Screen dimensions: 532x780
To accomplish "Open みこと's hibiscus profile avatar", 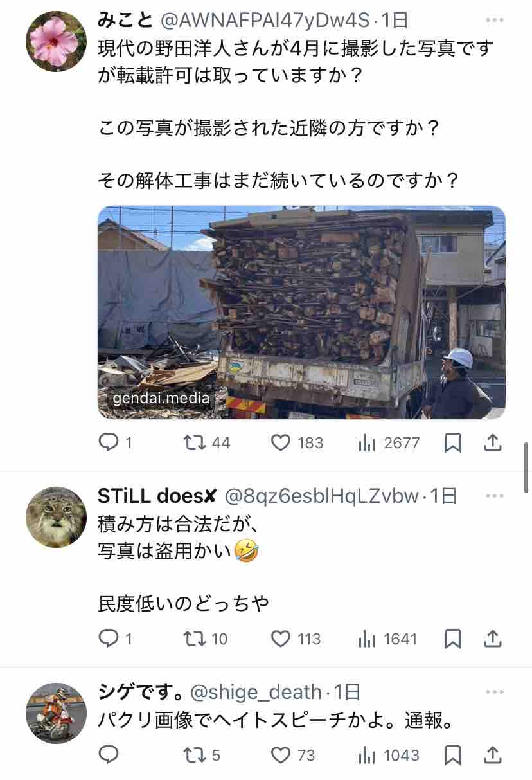I will point(56,41).
